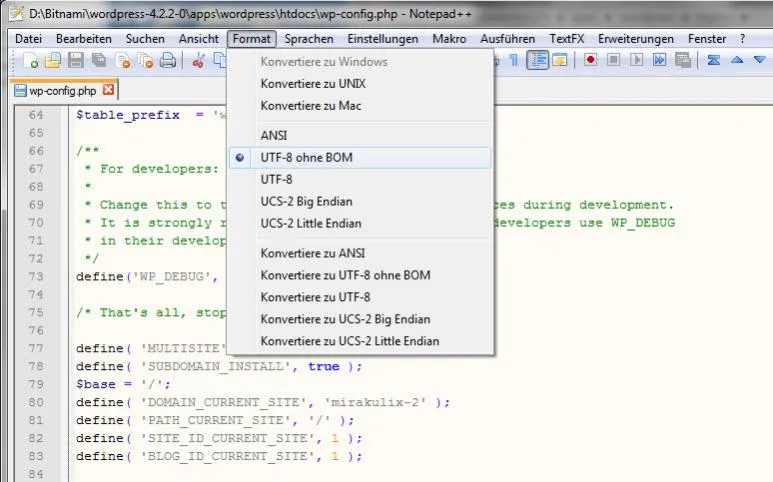The image size is (773, 482).
Task: Open the Makro menu
Action: click(449, 39)
